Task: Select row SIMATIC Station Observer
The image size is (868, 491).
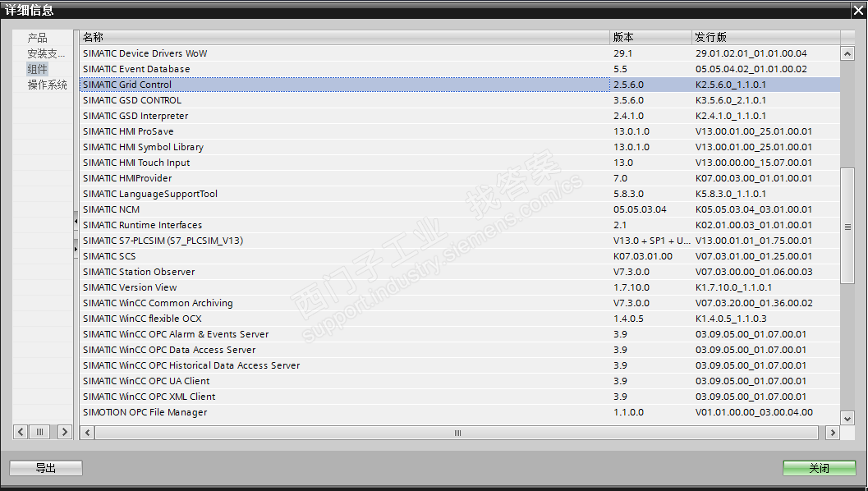Action: click(460, 271)
